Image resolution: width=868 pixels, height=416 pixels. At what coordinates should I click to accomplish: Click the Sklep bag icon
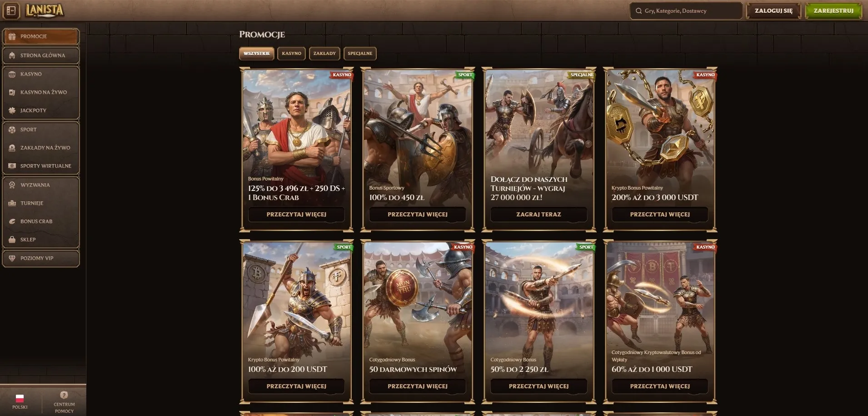12,240
